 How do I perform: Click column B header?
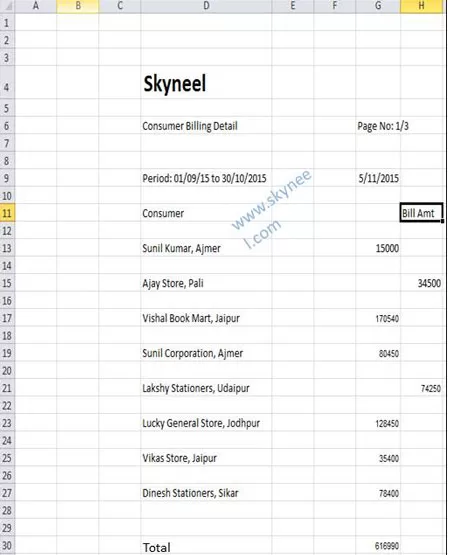(x=78, y=6)
